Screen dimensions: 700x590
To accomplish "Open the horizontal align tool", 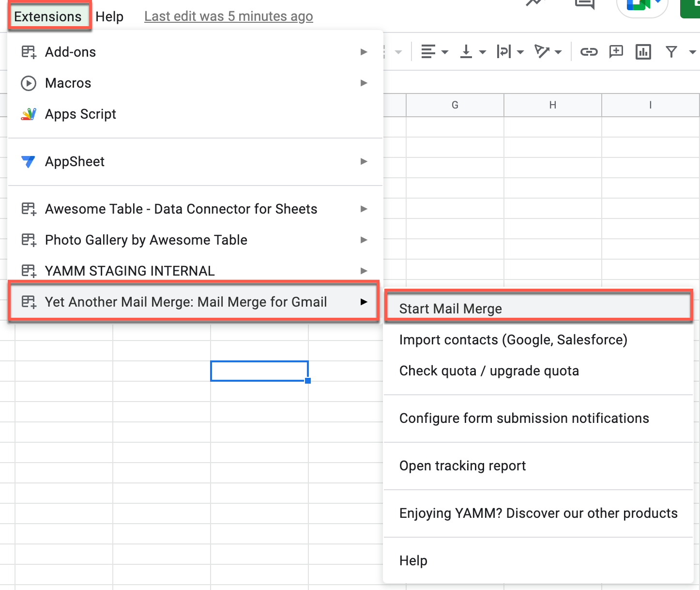I will [434, 52].
